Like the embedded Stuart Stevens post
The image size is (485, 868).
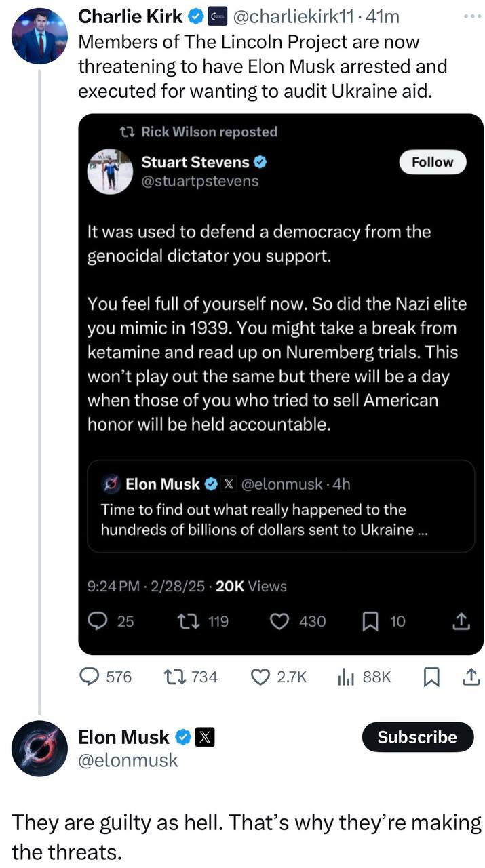[x=280, y=620]
